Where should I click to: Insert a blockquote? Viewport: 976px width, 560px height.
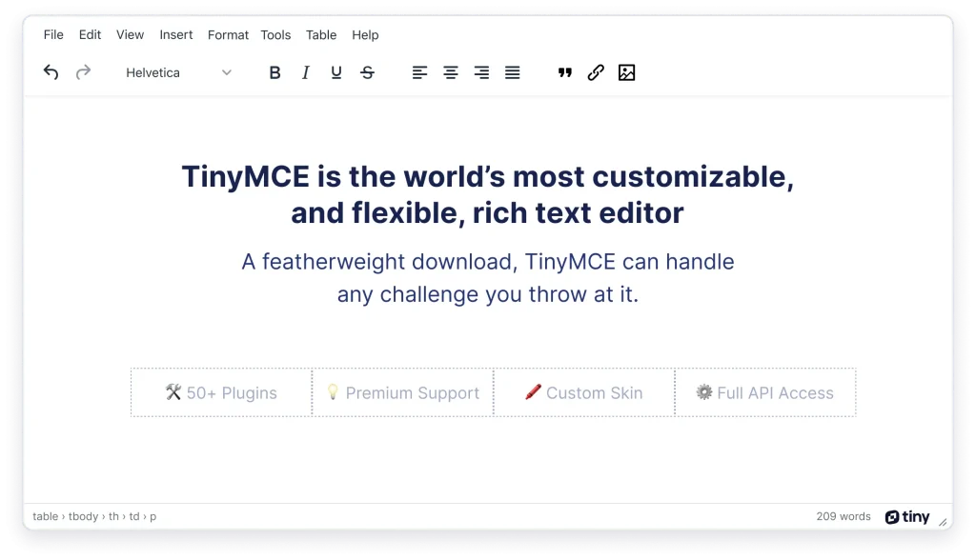[564, 71]
